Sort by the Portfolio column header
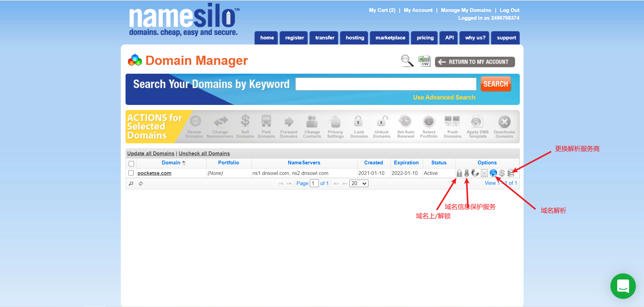The image size is (644, 307). pyautogui.click(x=228, y=163)
